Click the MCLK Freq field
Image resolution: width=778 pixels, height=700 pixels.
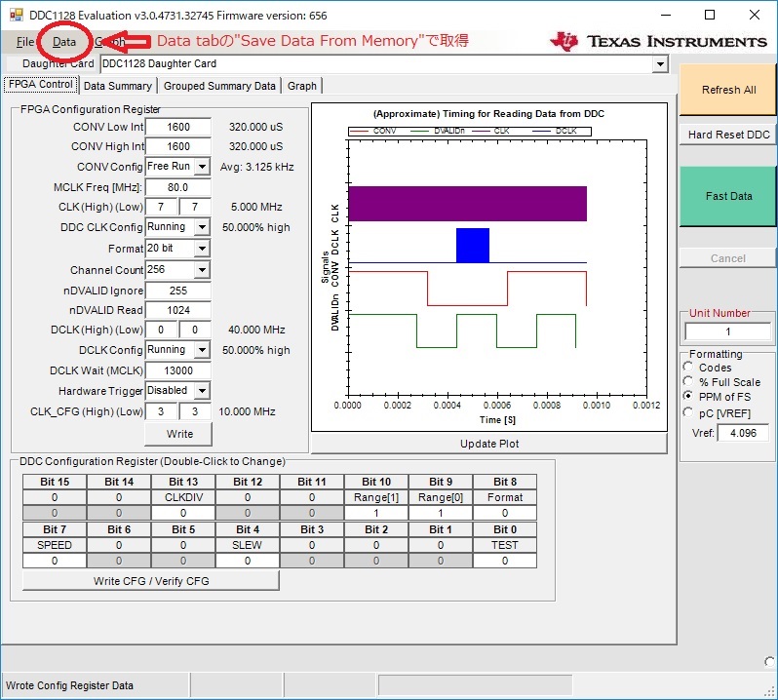coord(178,187)
